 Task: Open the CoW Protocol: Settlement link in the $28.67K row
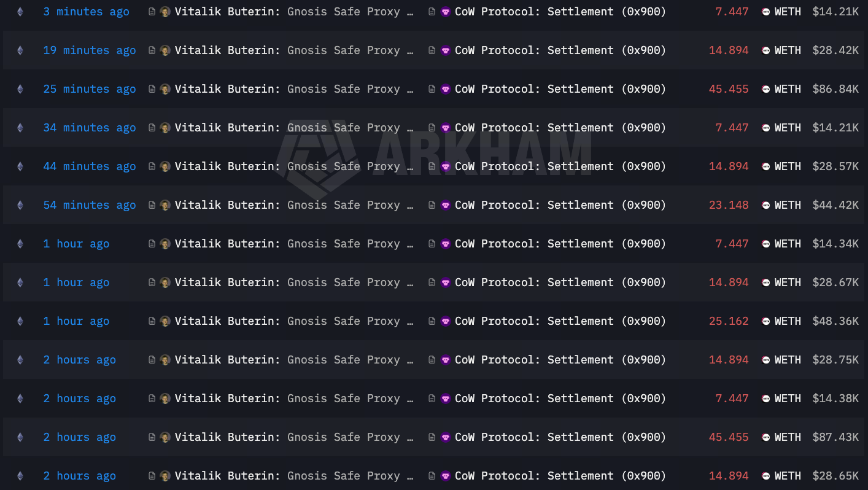click(560, 282)
